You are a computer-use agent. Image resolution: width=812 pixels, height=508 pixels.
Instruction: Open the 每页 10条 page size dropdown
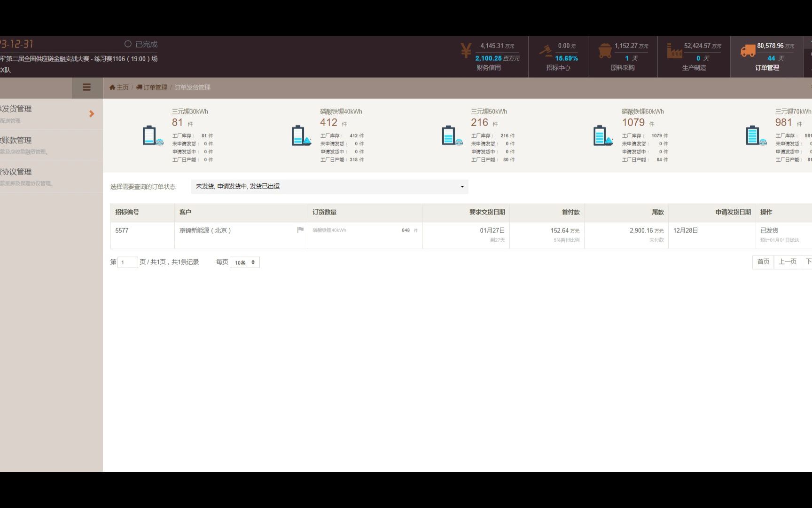244,262
